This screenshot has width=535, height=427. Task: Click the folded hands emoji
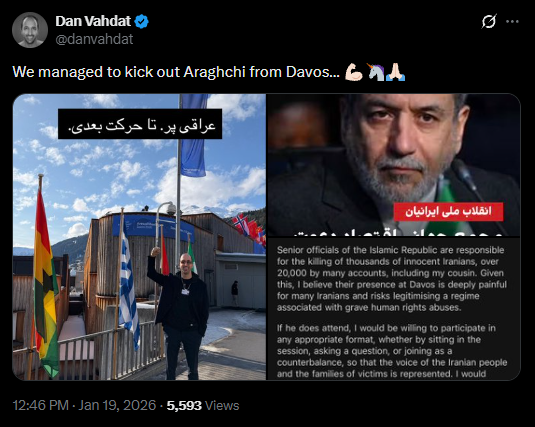(395, 72)
